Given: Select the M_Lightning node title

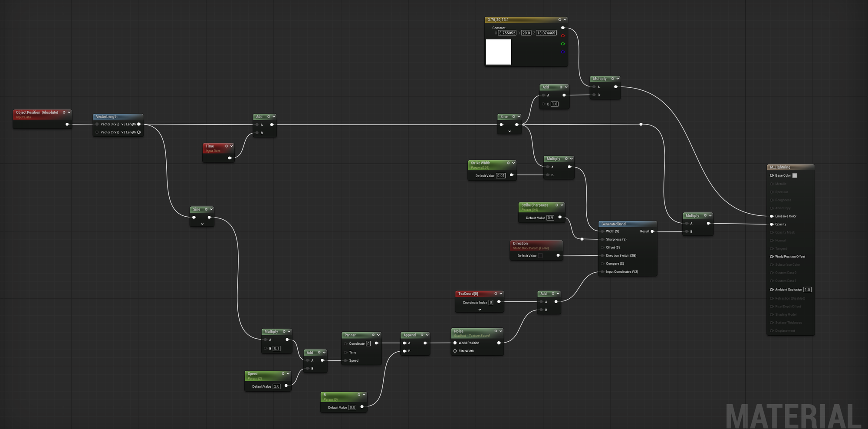Looking at the screenshot, I should (x=780, y=167).
